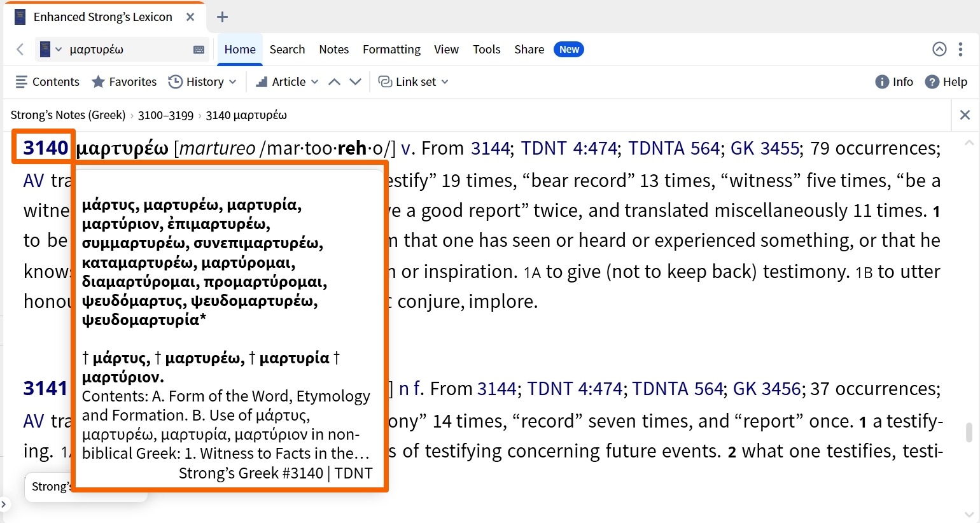Expand the Link set dropdown

coord(414,81)
